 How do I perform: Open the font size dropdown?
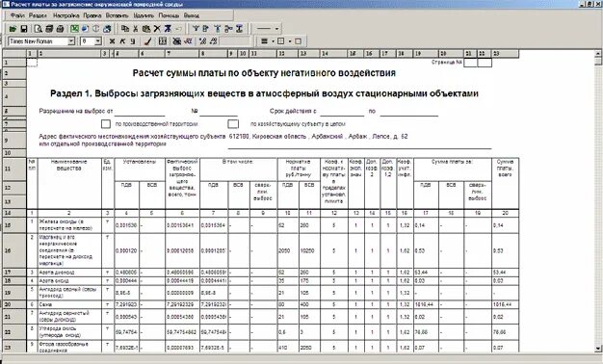[98, 41]
